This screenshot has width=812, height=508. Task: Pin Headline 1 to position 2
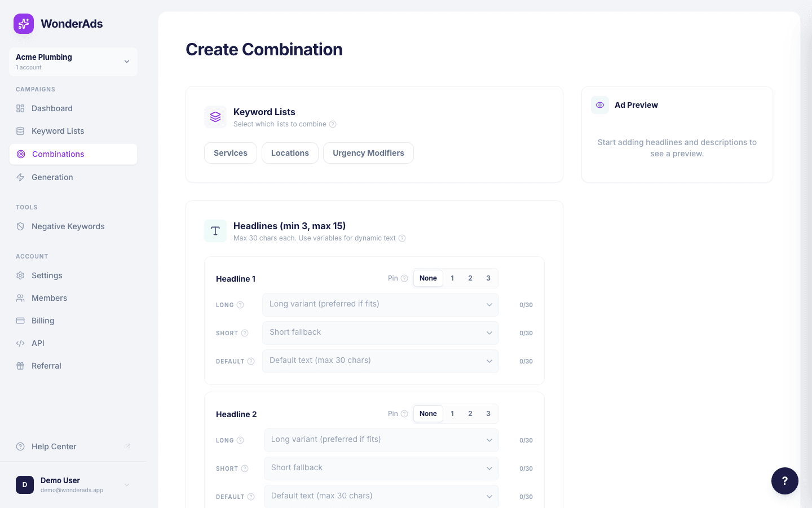470,278
